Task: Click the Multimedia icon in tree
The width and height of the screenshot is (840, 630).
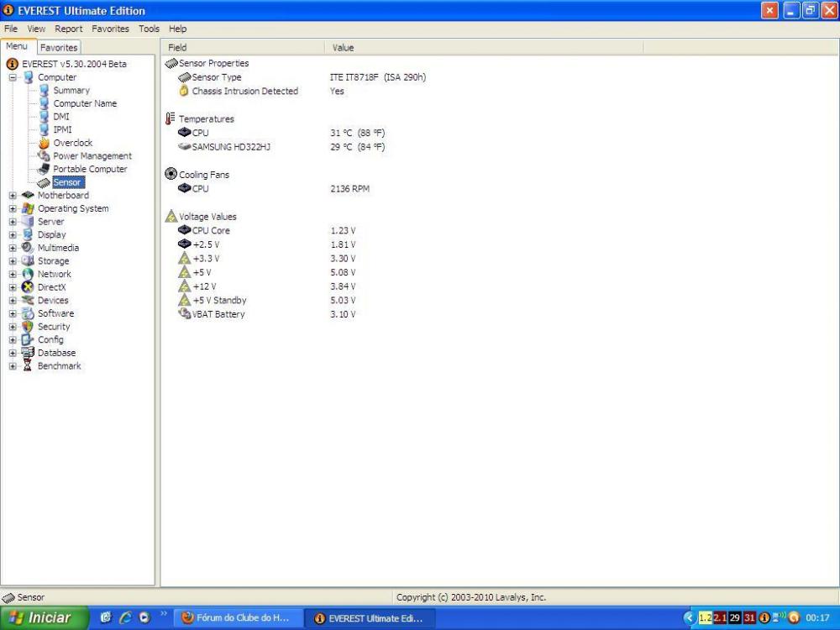Action: [29, 248]
